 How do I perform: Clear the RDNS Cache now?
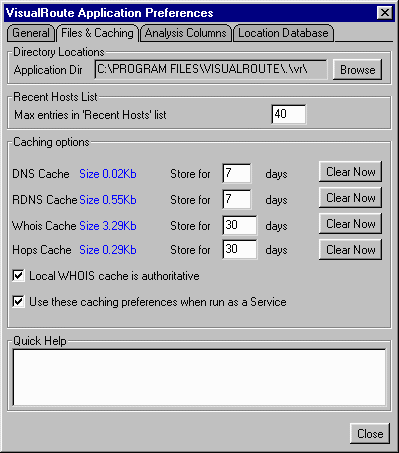click(x=350, y=198)
